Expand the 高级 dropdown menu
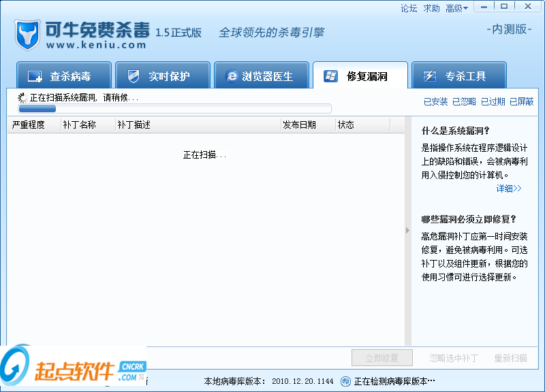 tap(456, 8)
